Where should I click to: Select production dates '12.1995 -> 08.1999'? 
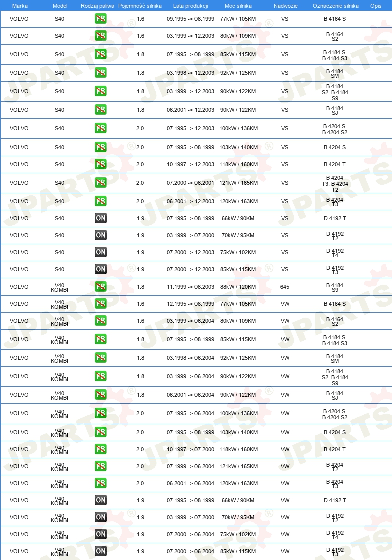(190, 304)
